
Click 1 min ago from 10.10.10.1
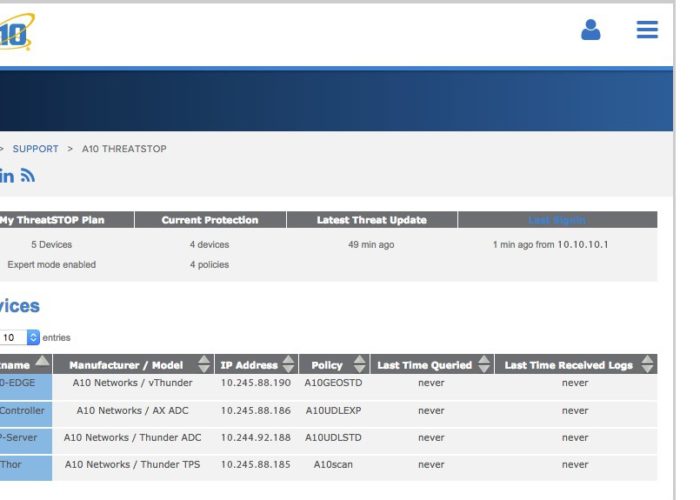pyautogui.click(x=550, y=245)
